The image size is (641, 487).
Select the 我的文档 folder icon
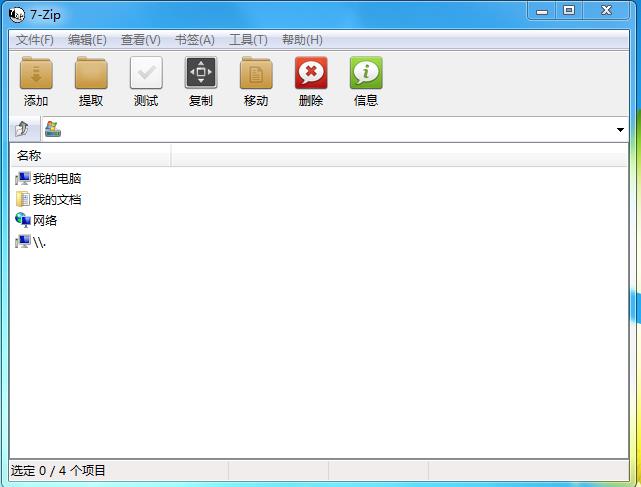point(23,200)
